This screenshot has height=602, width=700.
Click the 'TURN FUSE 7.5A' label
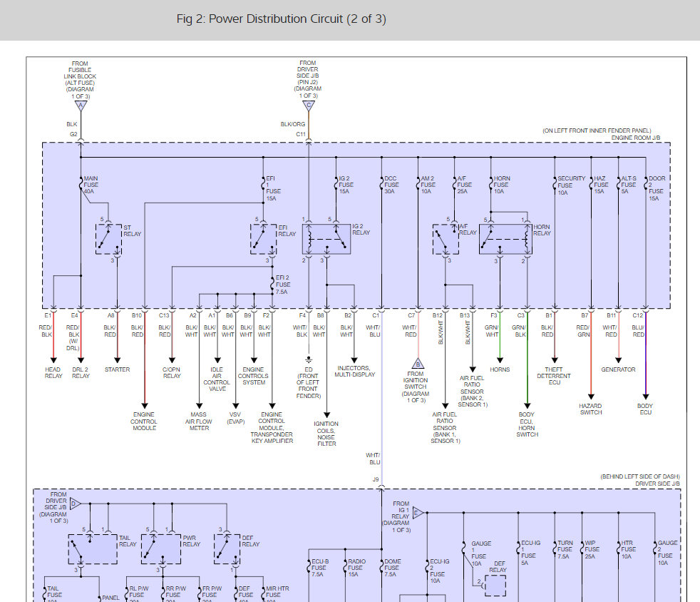(x=565, y=550)
